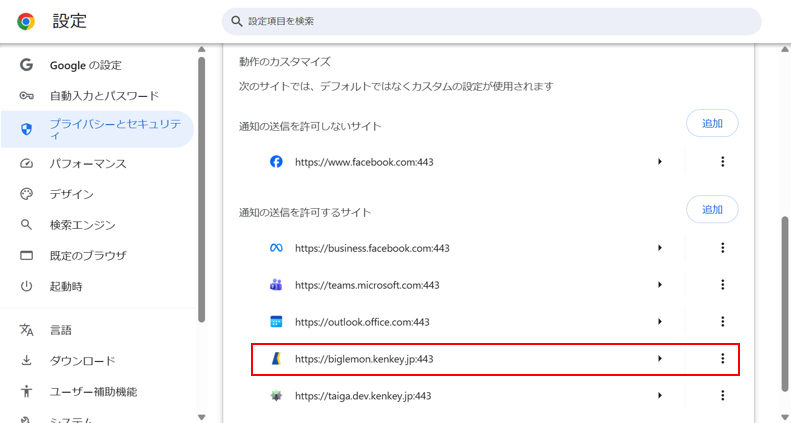The height and width of the screenshot is (423, 791).
Task: Click the Chrome logo icon
Action: 26,21
